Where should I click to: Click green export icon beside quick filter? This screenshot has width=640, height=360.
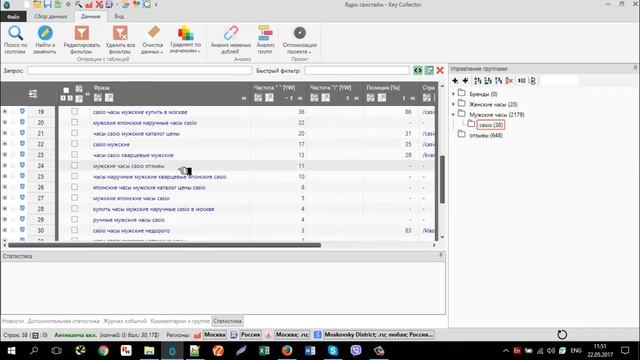click(x=429, y=70)
